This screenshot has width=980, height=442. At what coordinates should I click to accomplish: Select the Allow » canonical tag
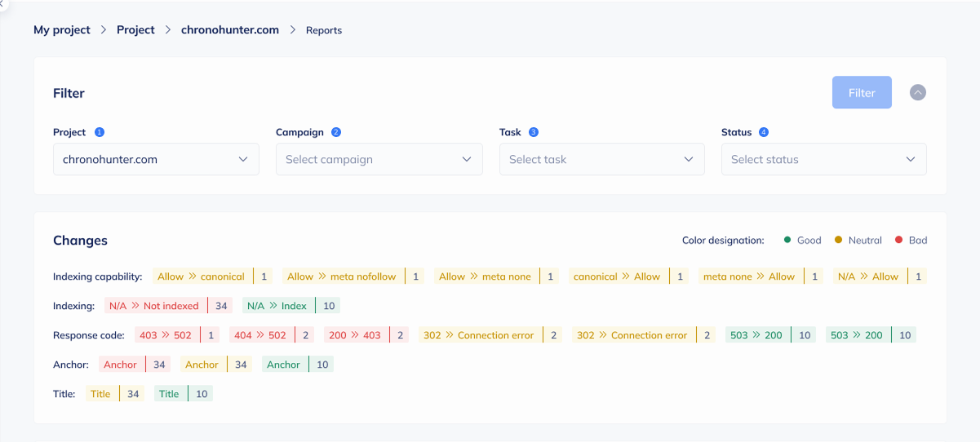click(214, 276)
